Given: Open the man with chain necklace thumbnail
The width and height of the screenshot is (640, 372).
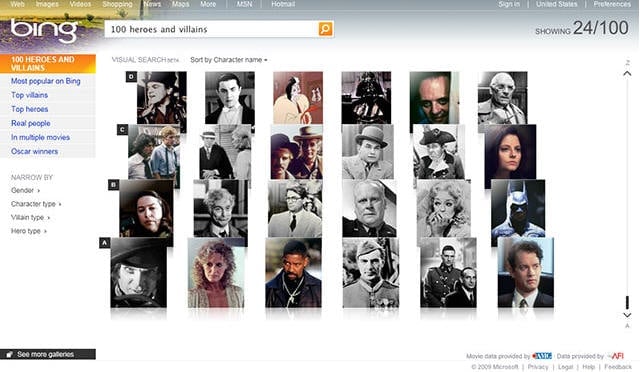Looking at the screenshot, I should pyautogui.click(x=293, y=273).
